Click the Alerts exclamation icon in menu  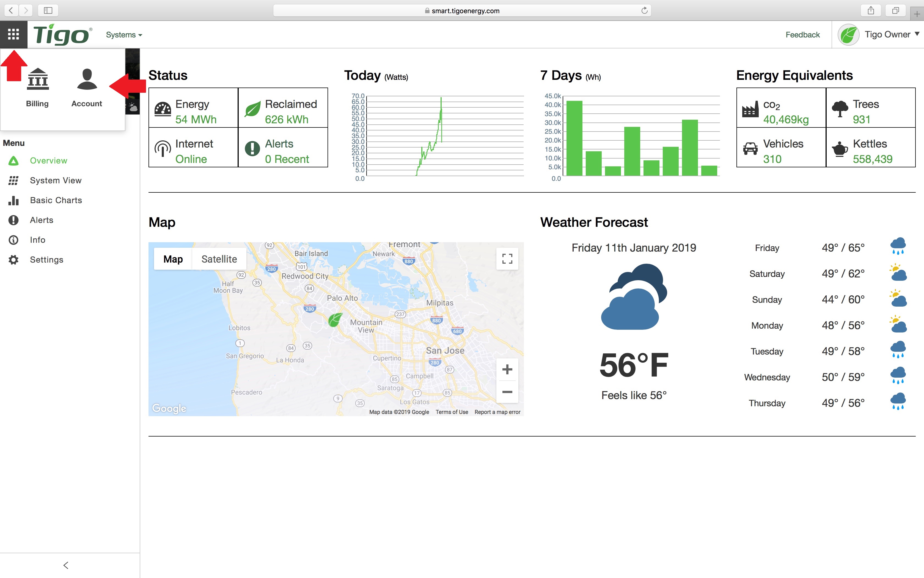13,220
